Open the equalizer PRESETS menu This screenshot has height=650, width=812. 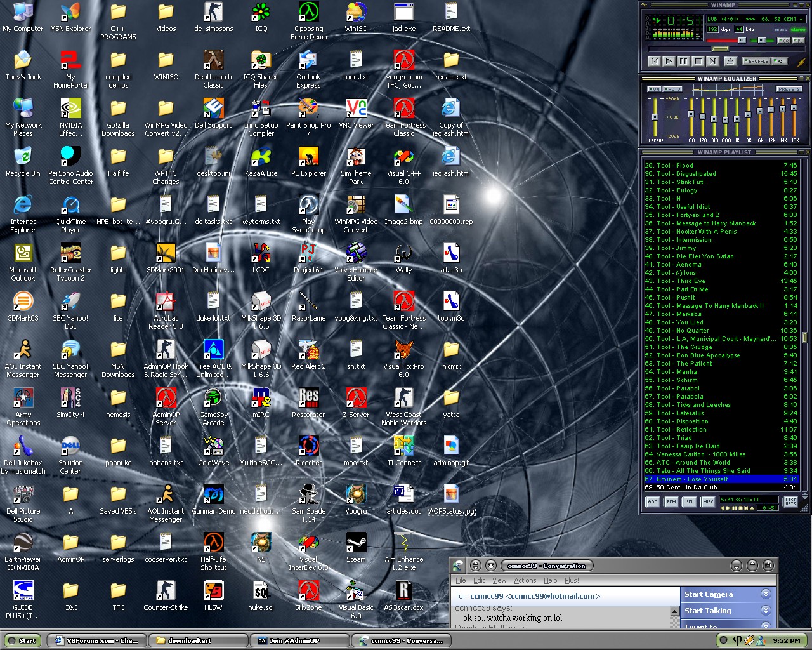coord(789,89)
